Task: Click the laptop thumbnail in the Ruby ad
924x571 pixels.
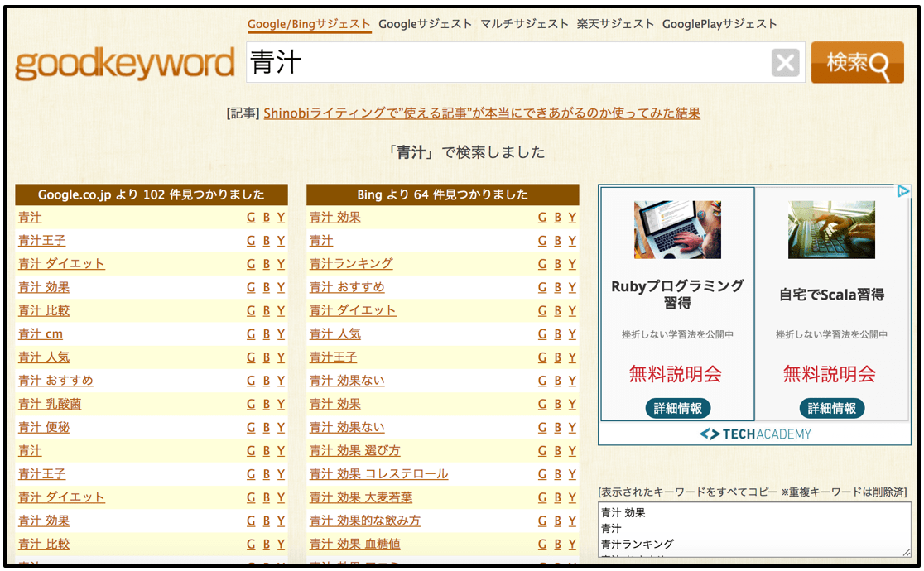Action: click(677, 230)
